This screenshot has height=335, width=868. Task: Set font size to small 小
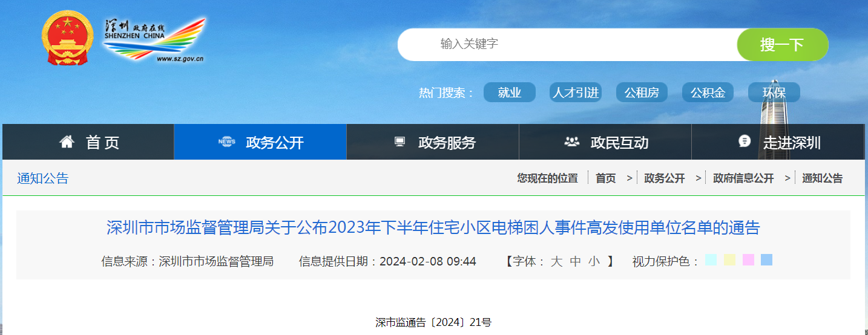click(594, 261)
